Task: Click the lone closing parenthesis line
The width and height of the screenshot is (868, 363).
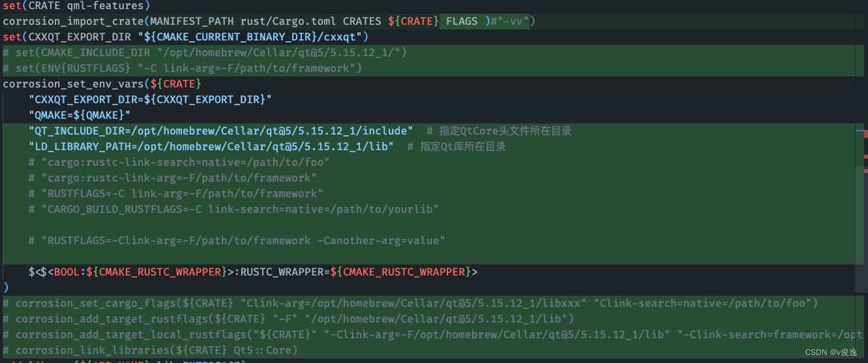Action: pyautogui.click(x=6, y=287)
